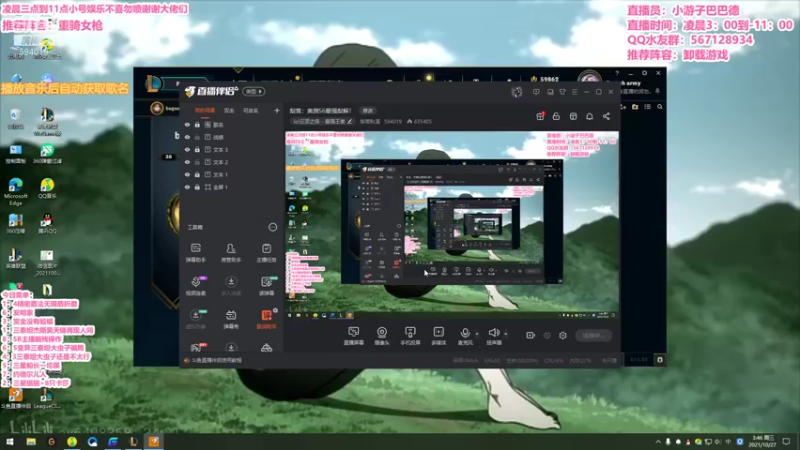Add a 多媒体 multimedia source
800x450 pixels.
438,336
